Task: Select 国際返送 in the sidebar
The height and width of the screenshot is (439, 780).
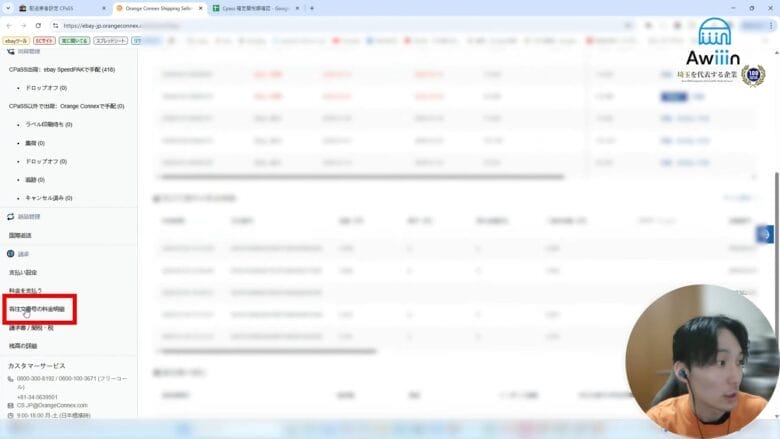Action: tap(23, 235)
